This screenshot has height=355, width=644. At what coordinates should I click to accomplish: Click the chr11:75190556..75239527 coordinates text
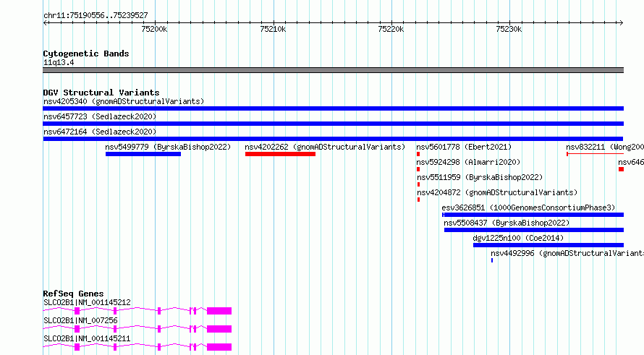click(96, 16)
